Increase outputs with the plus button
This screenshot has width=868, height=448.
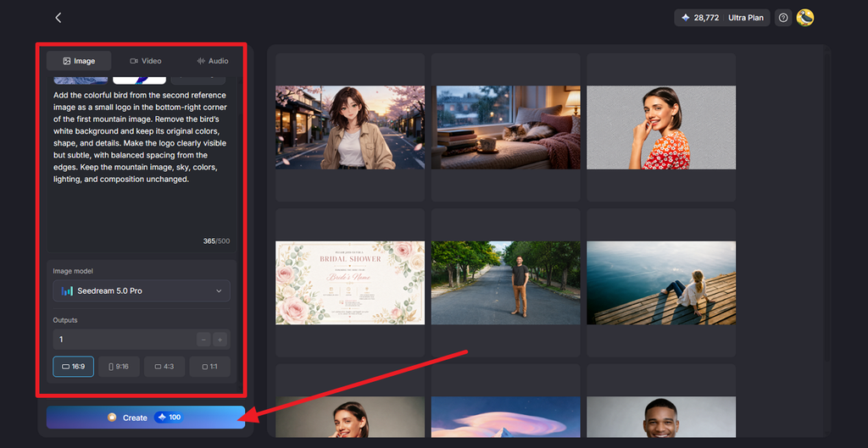pyautogui.click(x=220, y=340)
